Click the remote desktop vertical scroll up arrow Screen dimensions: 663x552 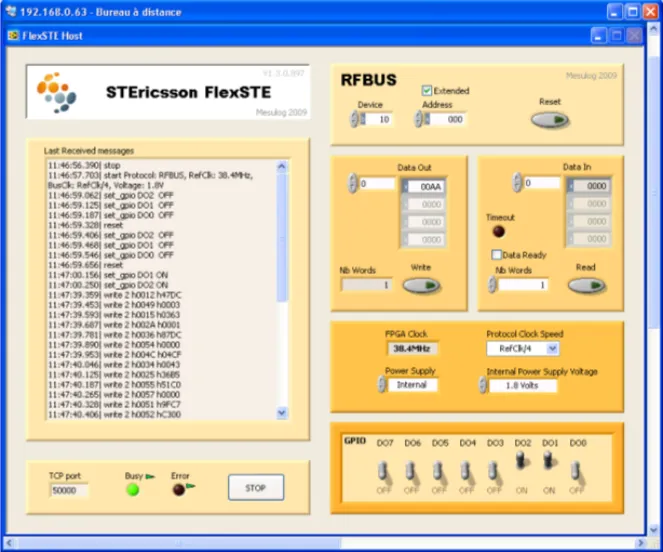[654, 30]
